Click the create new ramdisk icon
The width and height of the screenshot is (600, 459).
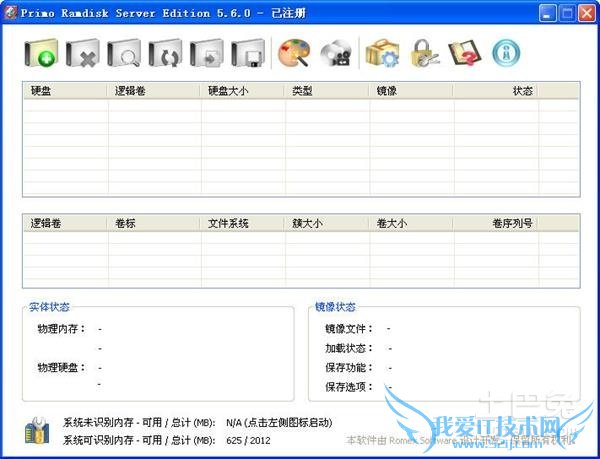click(x=41, y=53)
